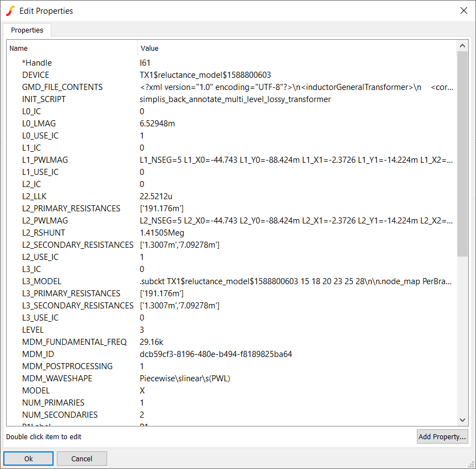Viewport: 476px width, 469px height.
Task: Select the GMD_FILE_CONTENTS property
Action: pos(62,87)
